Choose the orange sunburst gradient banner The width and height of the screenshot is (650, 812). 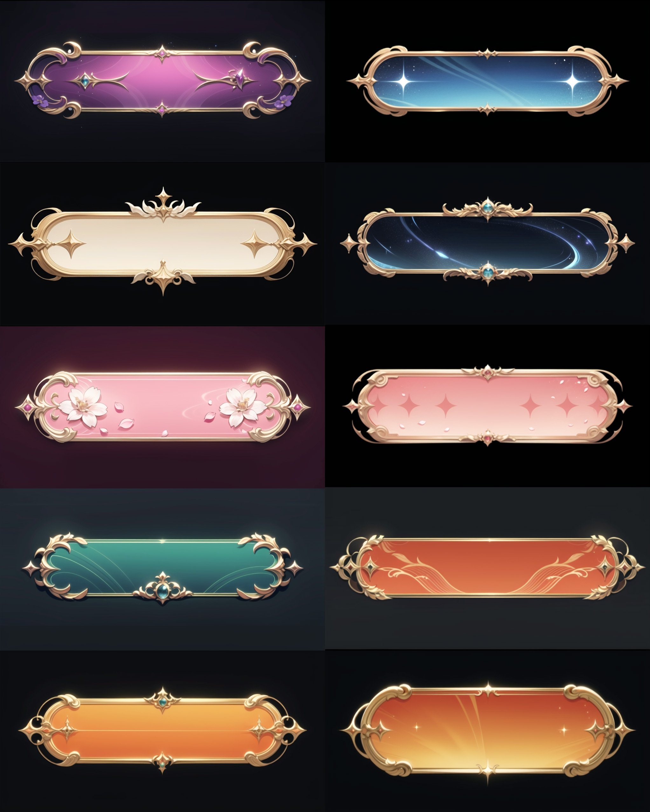487,730
